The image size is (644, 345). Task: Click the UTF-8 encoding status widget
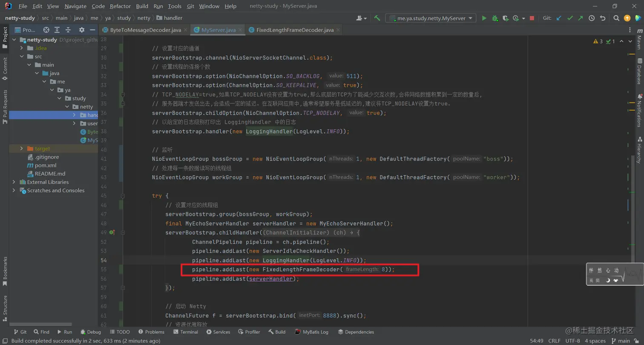pos(573,341)
